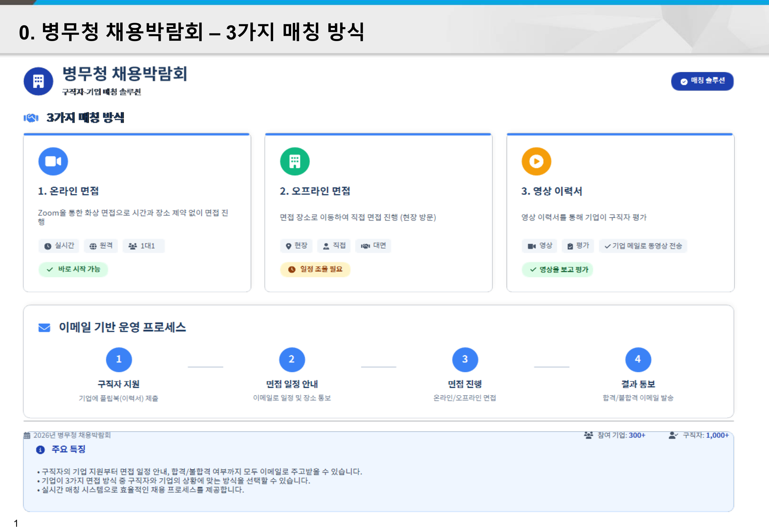Click the orange play icon for 영상 이력서

coord(536,161)
